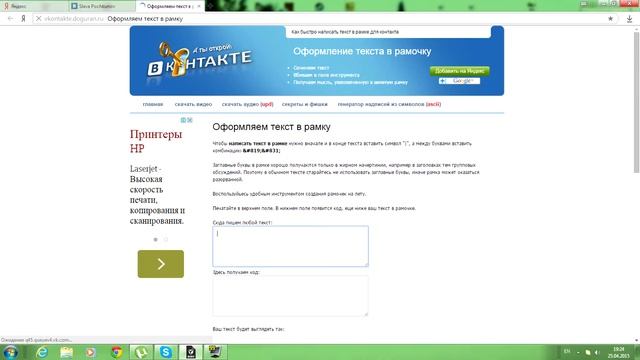
Task: Click the upper text input area
Action: point(290,246)
